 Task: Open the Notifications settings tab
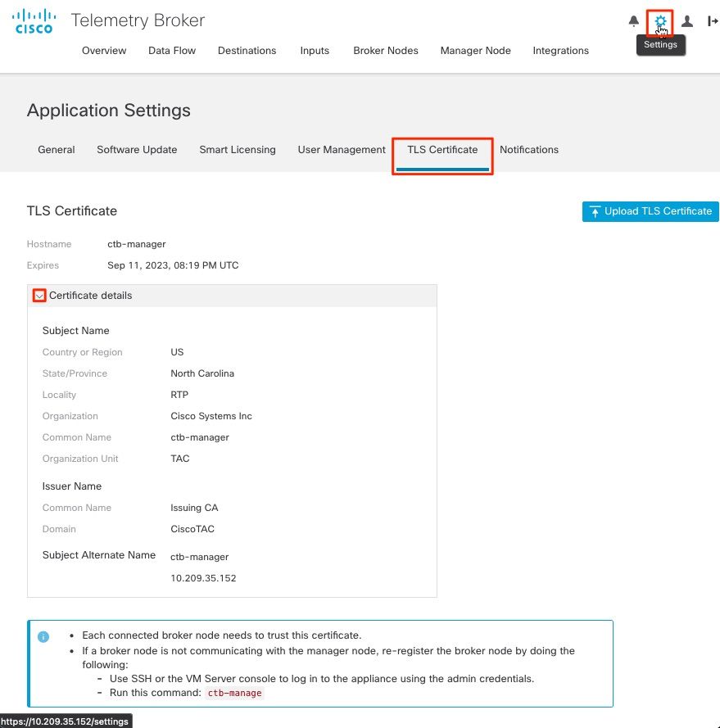tap(529, 150)
